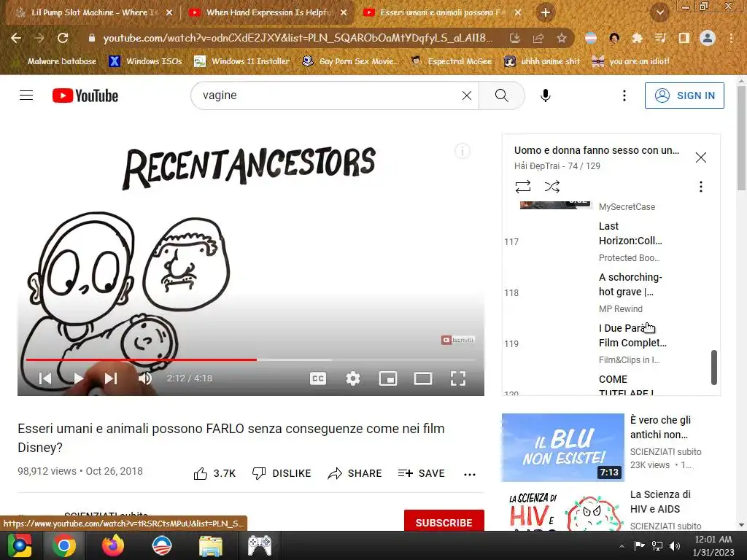The height and width of the screenshot is (560, 747).
Task: Save video to a playlist
Action: 421,473
